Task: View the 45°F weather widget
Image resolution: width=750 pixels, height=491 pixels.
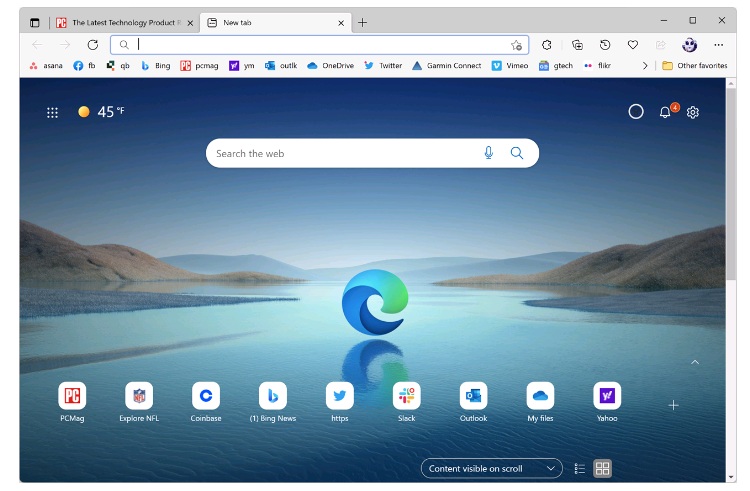Action: click(101, 112)
